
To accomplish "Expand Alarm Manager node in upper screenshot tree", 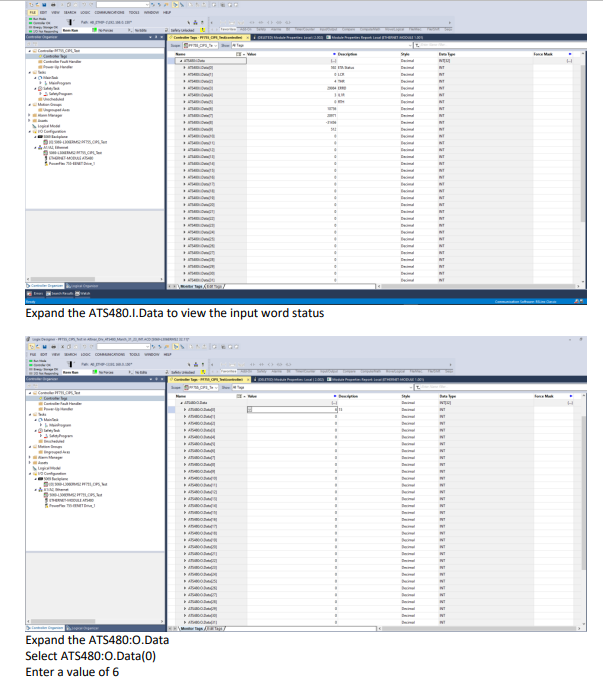I will [30, 115].
